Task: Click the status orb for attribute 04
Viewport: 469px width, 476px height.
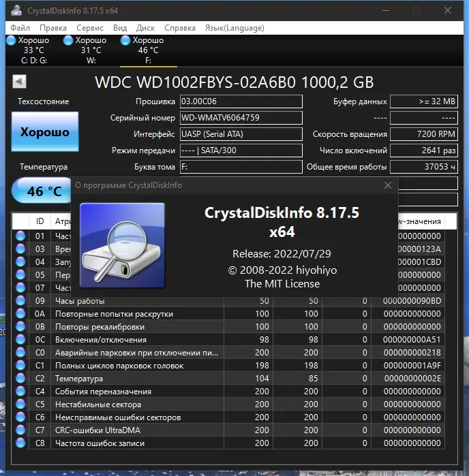Action: tap(20, 261)
